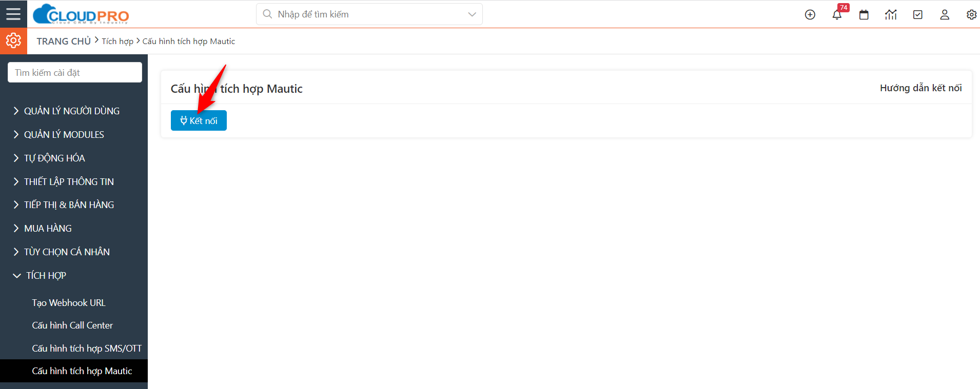Open notifications bell with 74 badge
The image size is (980, 389).
coord(837,14)
